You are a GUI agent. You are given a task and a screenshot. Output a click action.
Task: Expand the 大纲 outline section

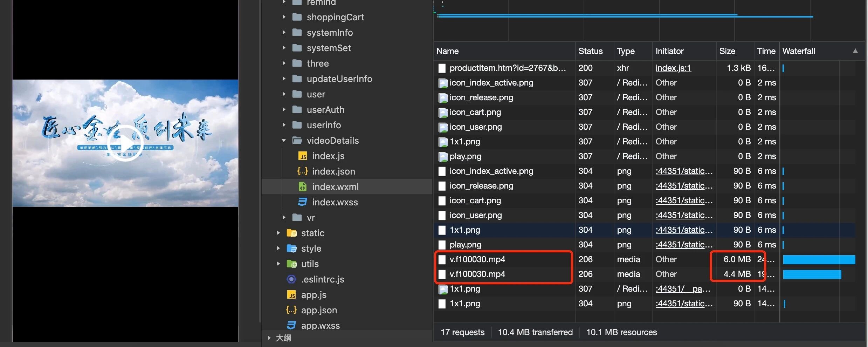(x=269, y=338)
